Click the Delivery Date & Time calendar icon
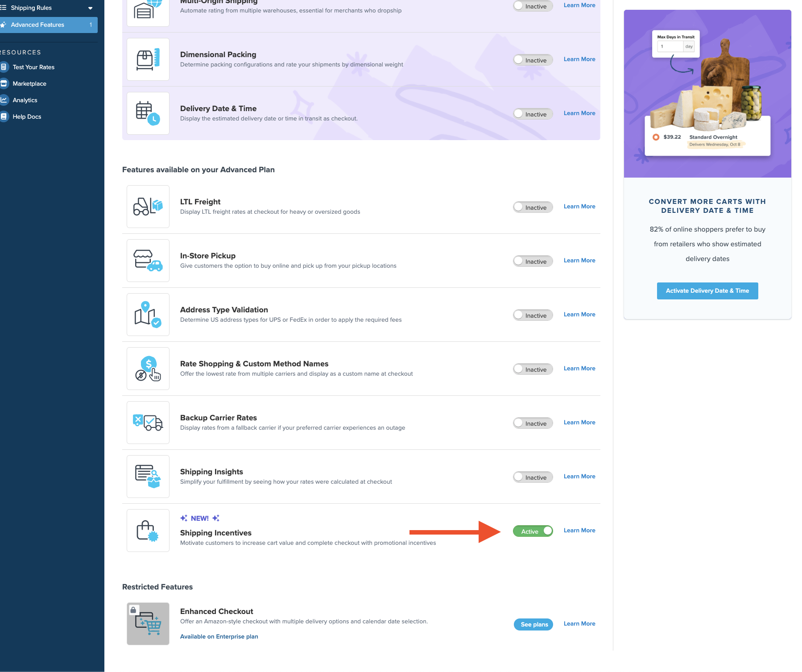 [x=148, y=113]
